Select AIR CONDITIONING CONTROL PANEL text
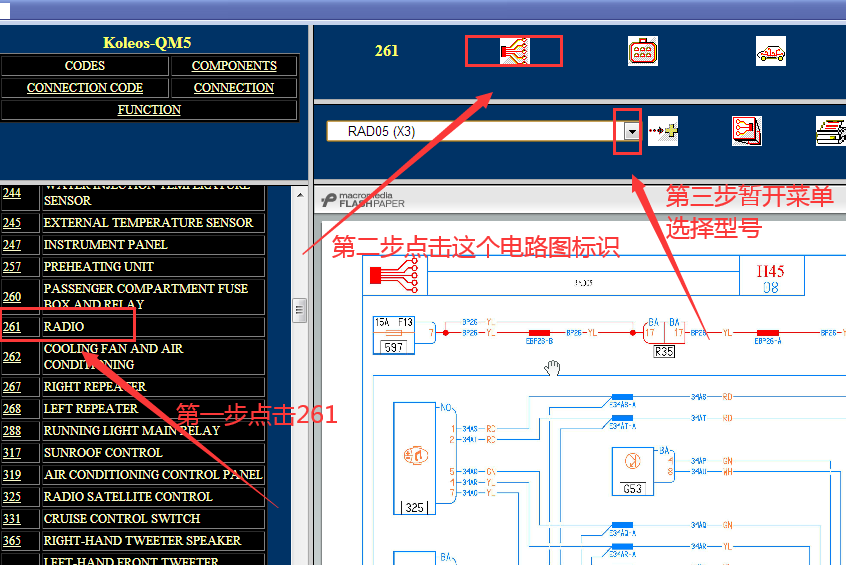Image resolution: width=846 pixels, height=565 pixels. coord(153,475)
